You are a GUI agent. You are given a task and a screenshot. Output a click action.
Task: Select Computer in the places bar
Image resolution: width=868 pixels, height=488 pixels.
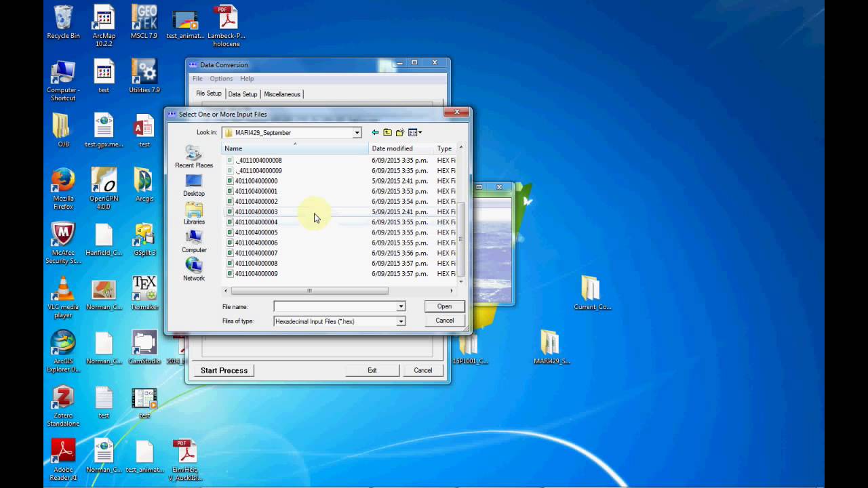pos(194,241)
